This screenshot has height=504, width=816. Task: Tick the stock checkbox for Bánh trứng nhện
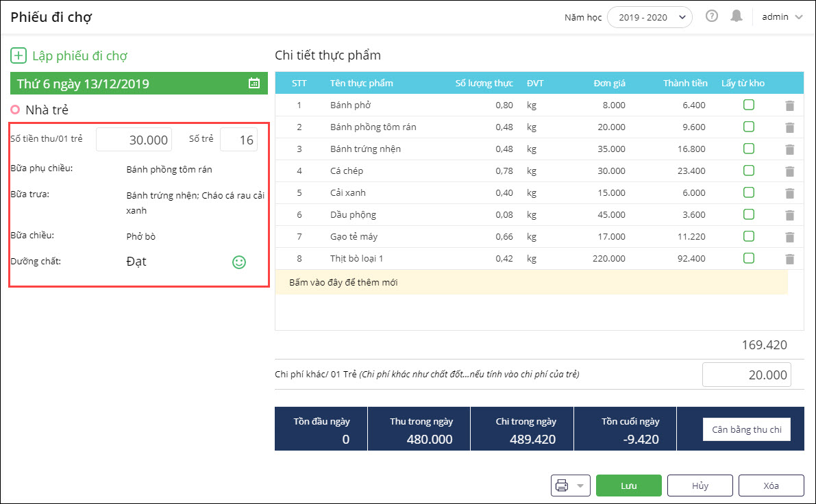coord(748,148)
